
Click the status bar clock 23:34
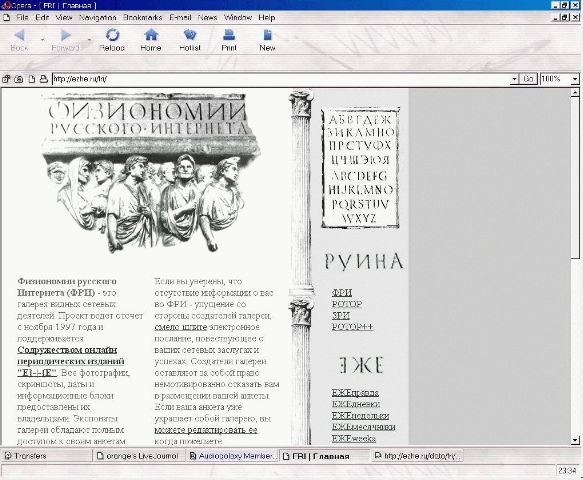point(567,471)
